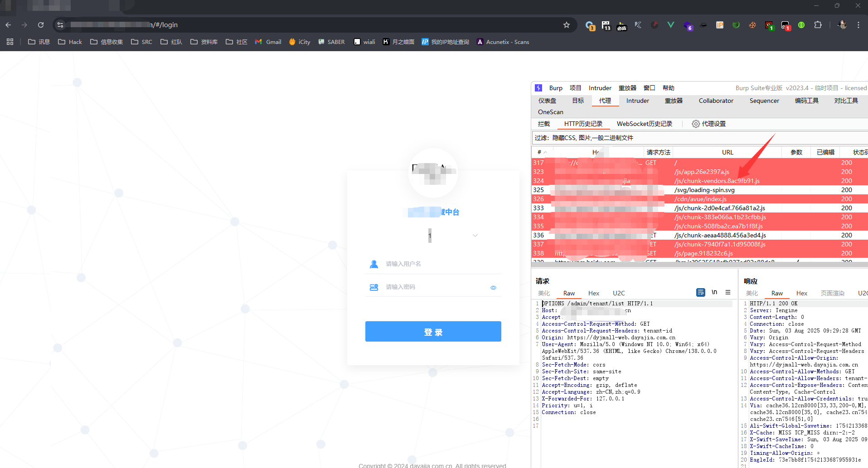The height and width of the screenshot is (468, 868).
Task: Sort history by the 请求方法 column header
Action: (658, 152)
